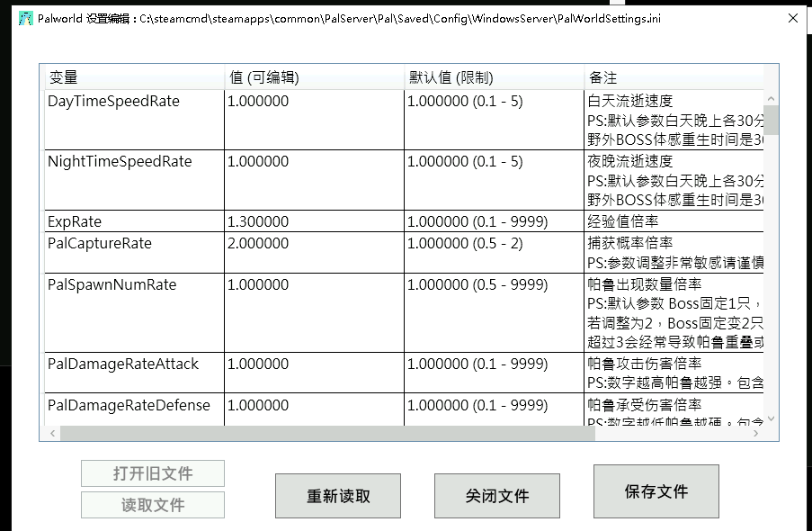Image resolution: width=812 pixels, height=531 pixels.
Task: Click the Palworld app icon in title bar
Action: (x=26, y=18)
